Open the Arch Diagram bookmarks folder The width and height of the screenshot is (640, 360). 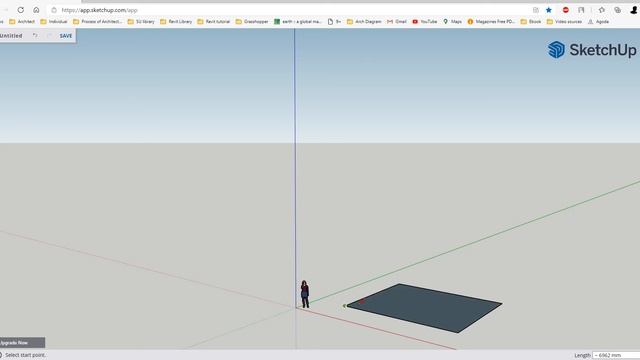click(364, 22)
